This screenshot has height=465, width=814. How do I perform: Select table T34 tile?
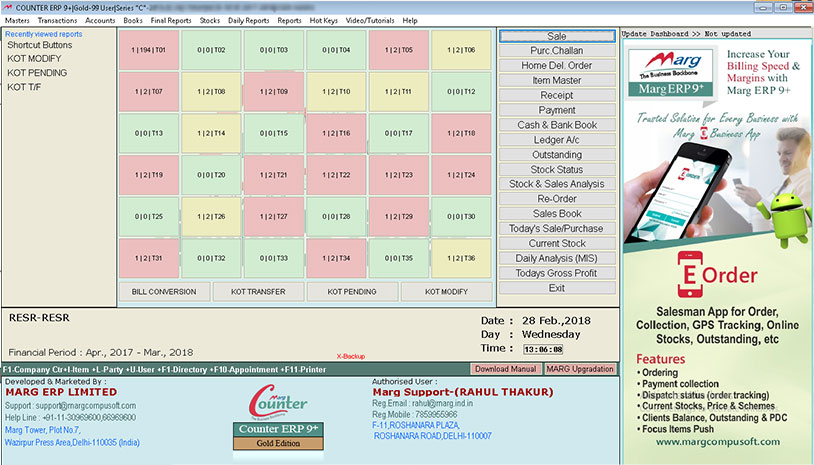336,258
